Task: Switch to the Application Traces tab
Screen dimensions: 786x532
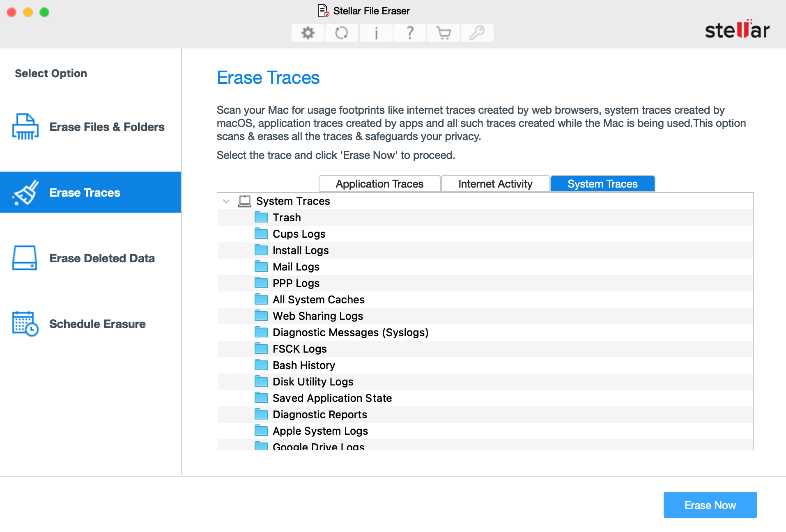Action: pos(379,184)
